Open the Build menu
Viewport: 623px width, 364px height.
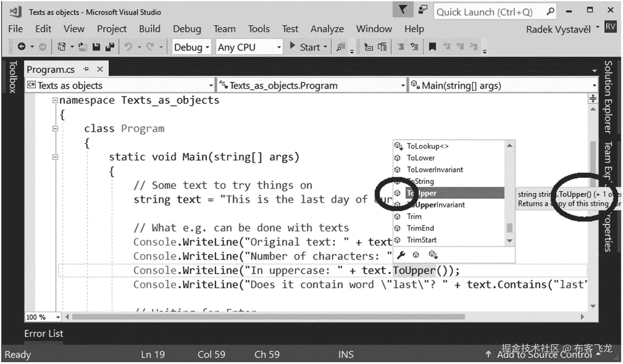click(150, 29)
